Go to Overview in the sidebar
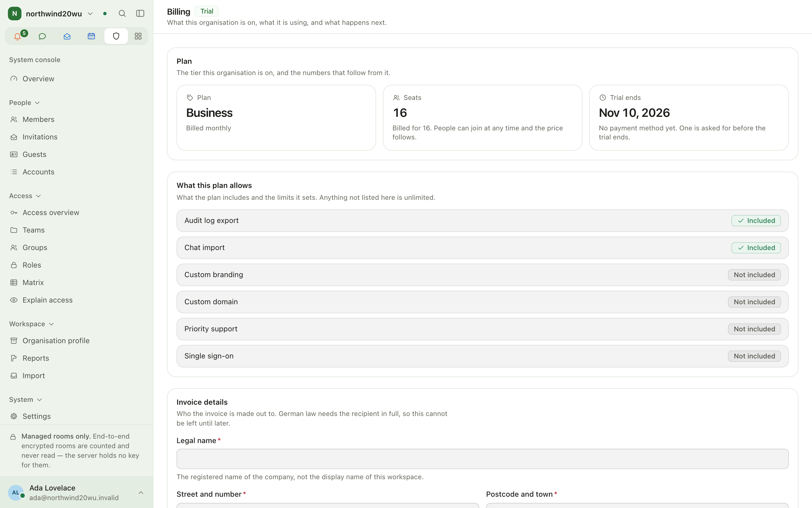The width and height of the screenshot is (812, 508). (x=76, y=79)
